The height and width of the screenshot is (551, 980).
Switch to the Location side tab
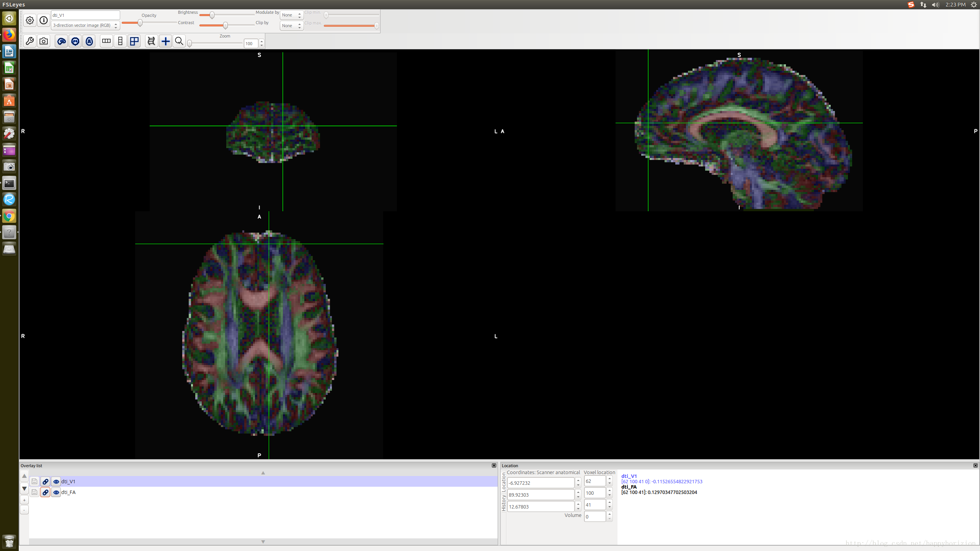[x=503, y=482]
